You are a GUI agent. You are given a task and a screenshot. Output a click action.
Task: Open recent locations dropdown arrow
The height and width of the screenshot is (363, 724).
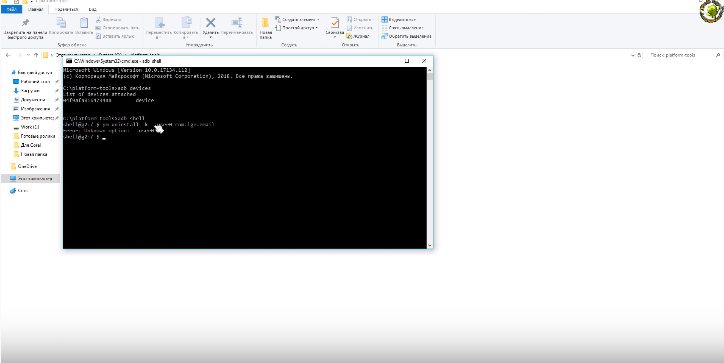click(x=28, y=55)
